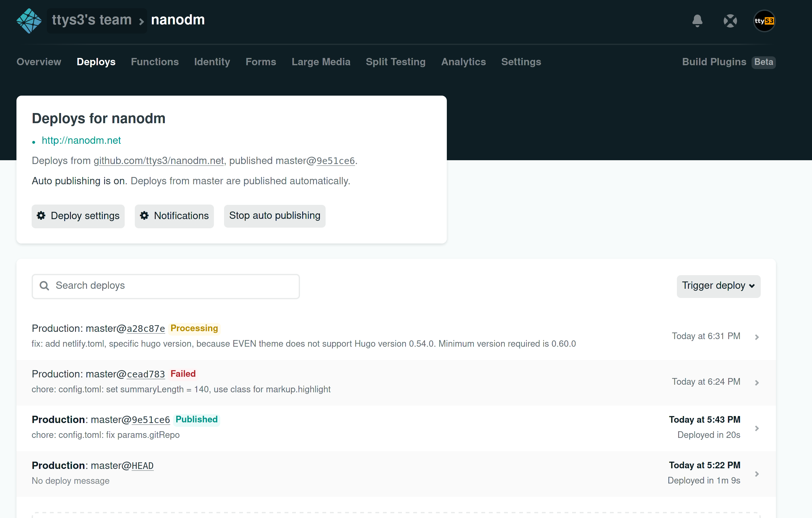Expand the 5:43 PM deploy row chevron
Image resolution: width=812 pixels, height=518 pixels.
click(x=757, y=428)
